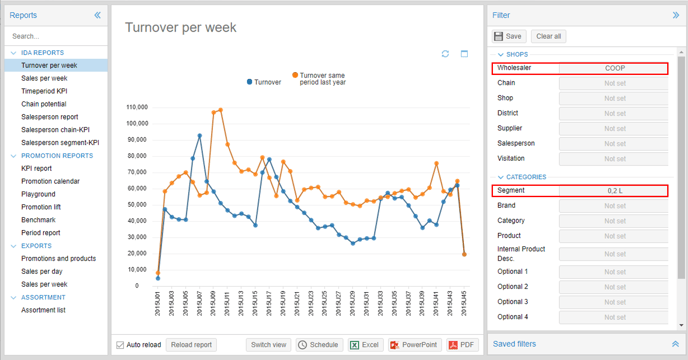688x360 pixels.
Task: Open the Salesperson chain-KPI report
Action: coord(55,130)
